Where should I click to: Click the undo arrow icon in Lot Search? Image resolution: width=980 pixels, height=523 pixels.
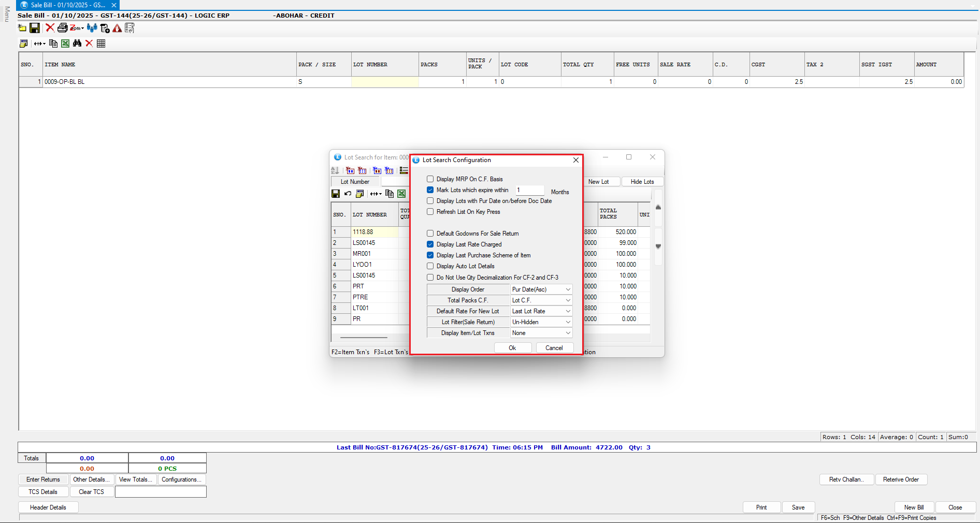click(x=348, y=194)
